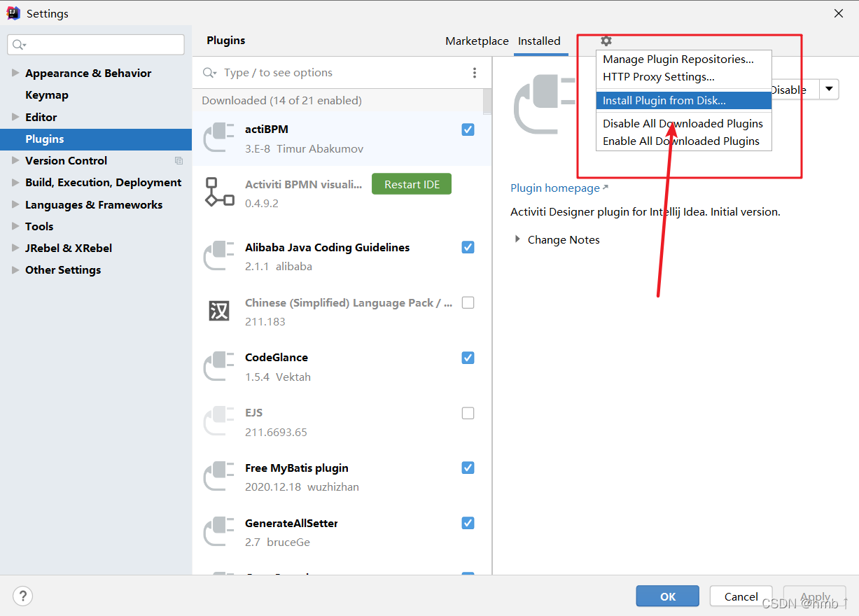Close the Settings dialog window

click(839, 13)
